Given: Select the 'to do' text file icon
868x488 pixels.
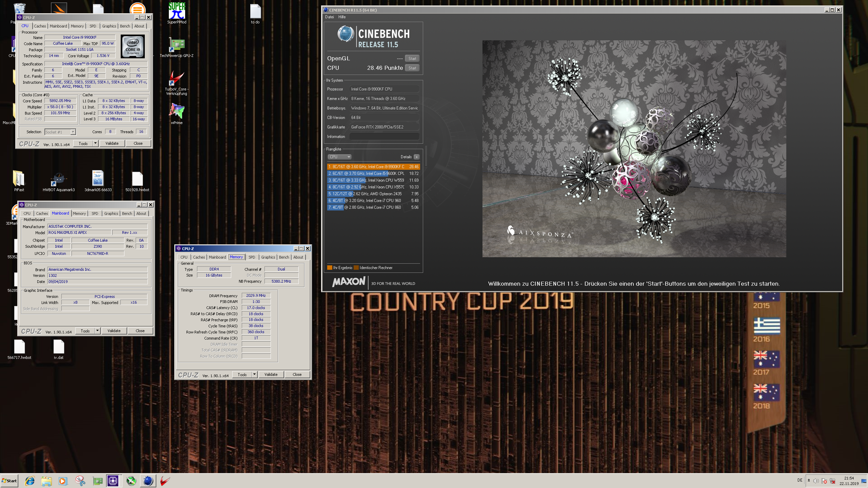Looking at the screenshot, I should (255, 14).
